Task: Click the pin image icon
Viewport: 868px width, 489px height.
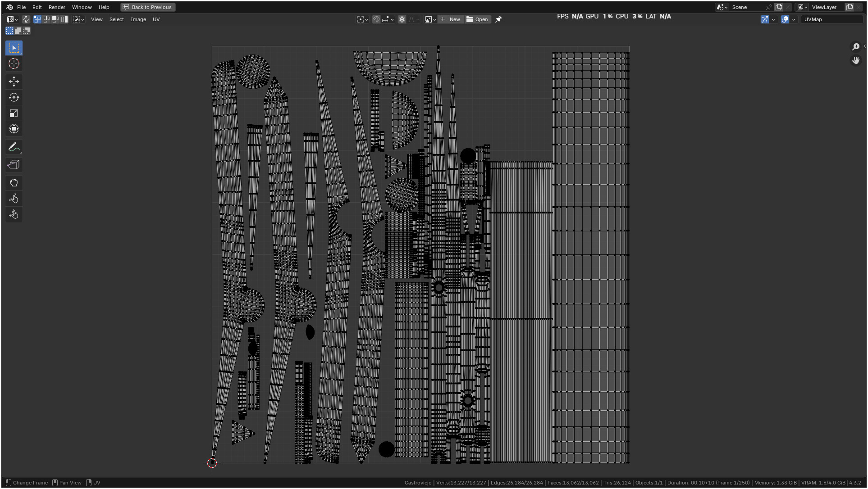Action: pos(498,19)
